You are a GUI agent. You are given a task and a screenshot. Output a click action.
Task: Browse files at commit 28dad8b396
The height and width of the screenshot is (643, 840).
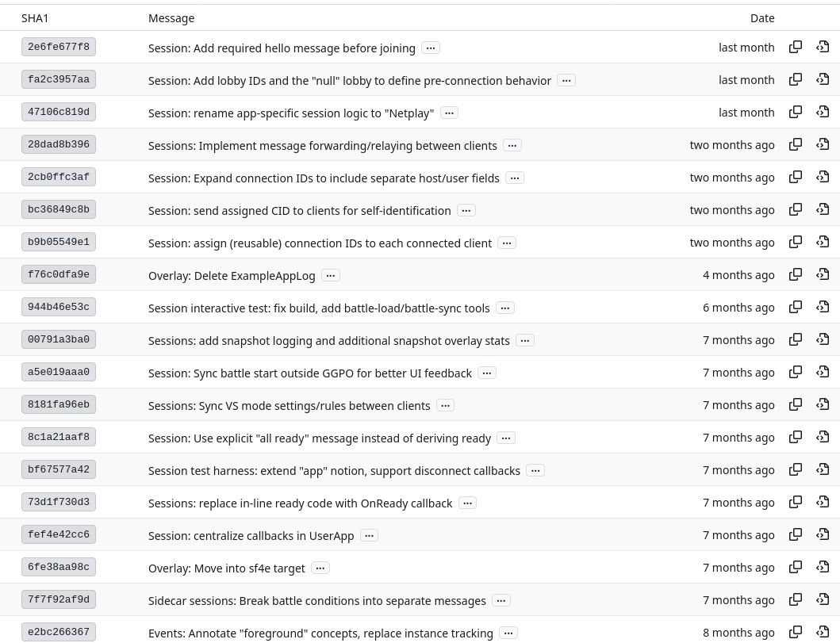[823, 144]
